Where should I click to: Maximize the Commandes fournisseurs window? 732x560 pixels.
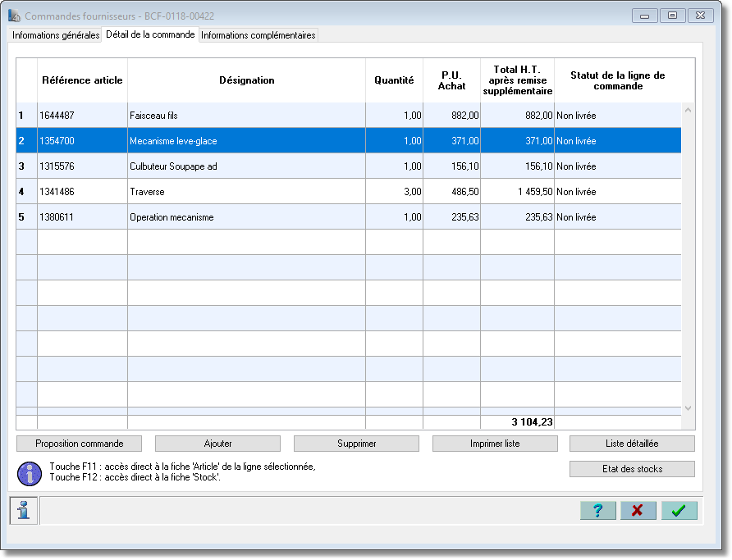coord(672,16)
